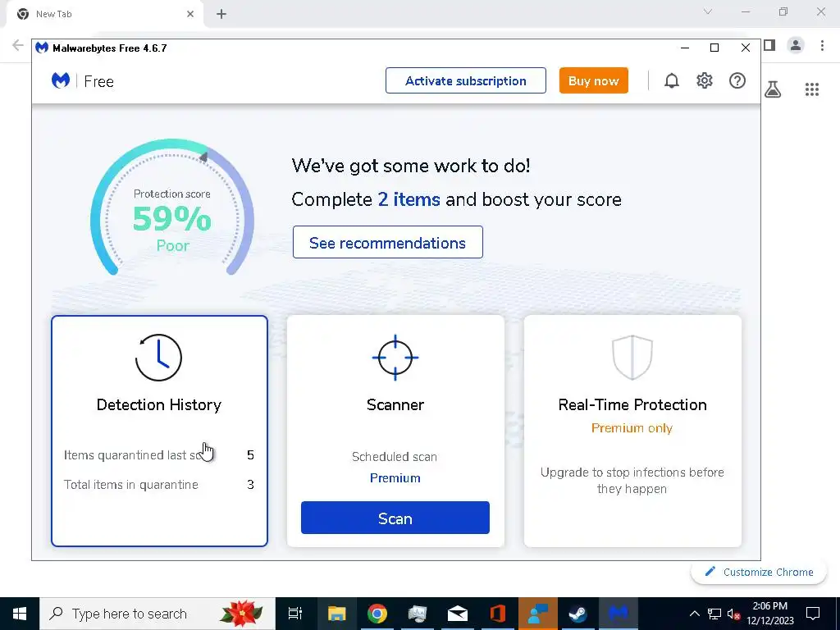Click the Chrome Labs flask icon
The image size is (840, 630).
coord(773,89)
